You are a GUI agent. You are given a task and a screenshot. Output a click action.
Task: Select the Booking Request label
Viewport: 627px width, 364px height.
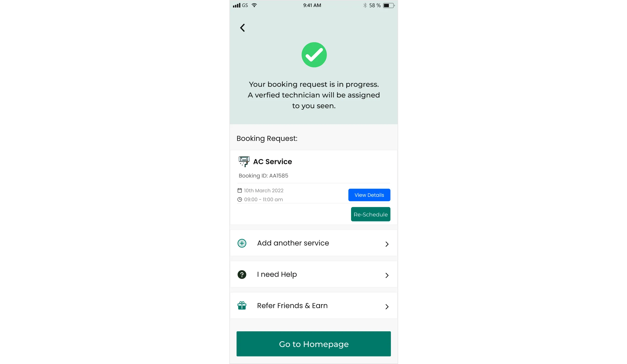click(x=266, y=138)
